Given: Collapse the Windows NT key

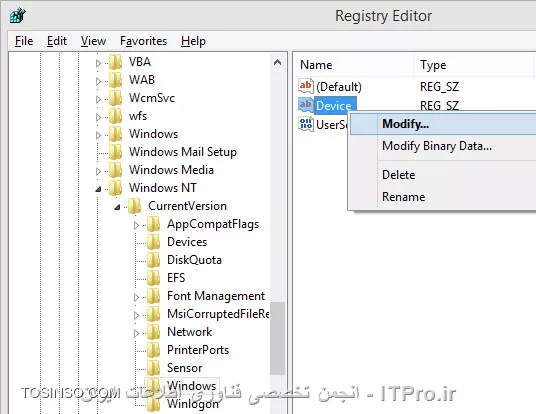Looking at the screenshot, I should [98, 189].
